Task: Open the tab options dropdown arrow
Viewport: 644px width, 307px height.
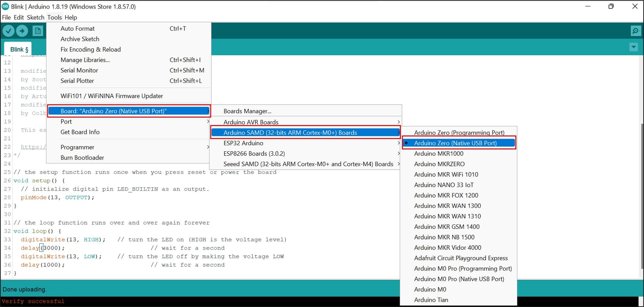Action: click(633, 47)
